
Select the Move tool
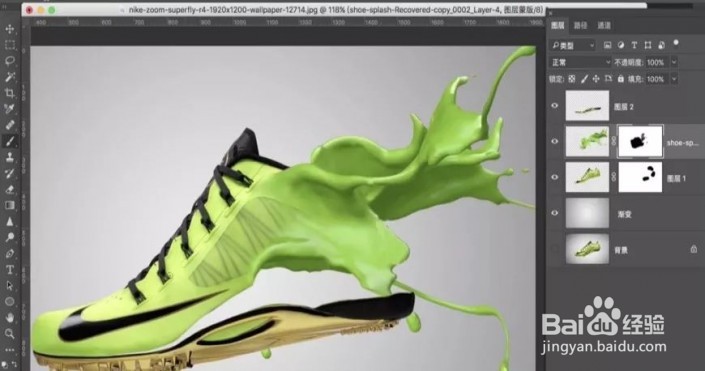point(9,29)
